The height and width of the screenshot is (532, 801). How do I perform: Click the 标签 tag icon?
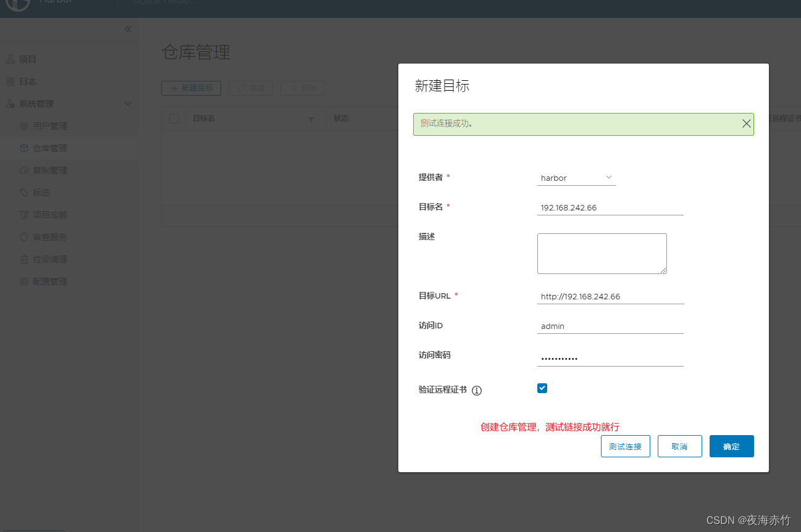click(24, 193)
